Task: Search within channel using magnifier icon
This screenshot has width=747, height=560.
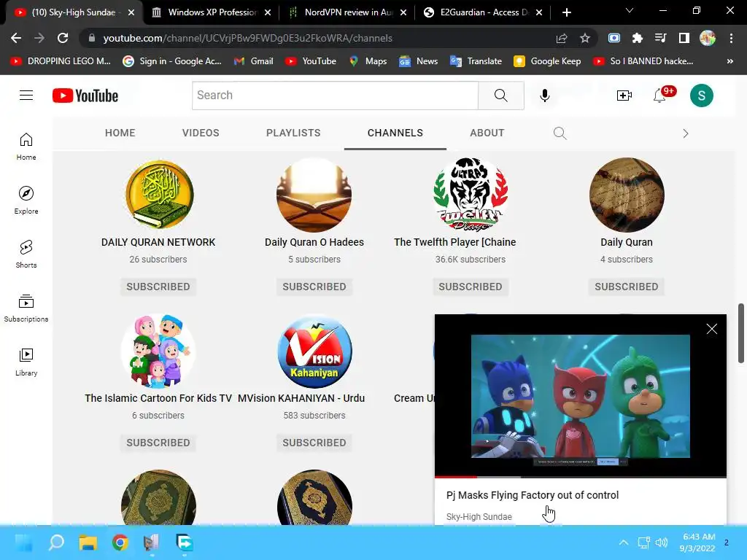Action: tap(560, 133)
